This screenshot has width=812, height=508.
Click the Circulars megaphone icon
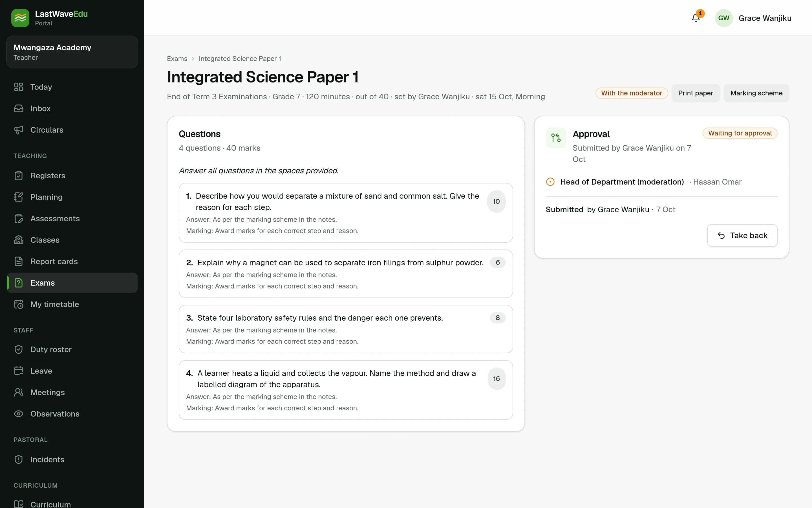pyautogui.click(x=18, y=130)
